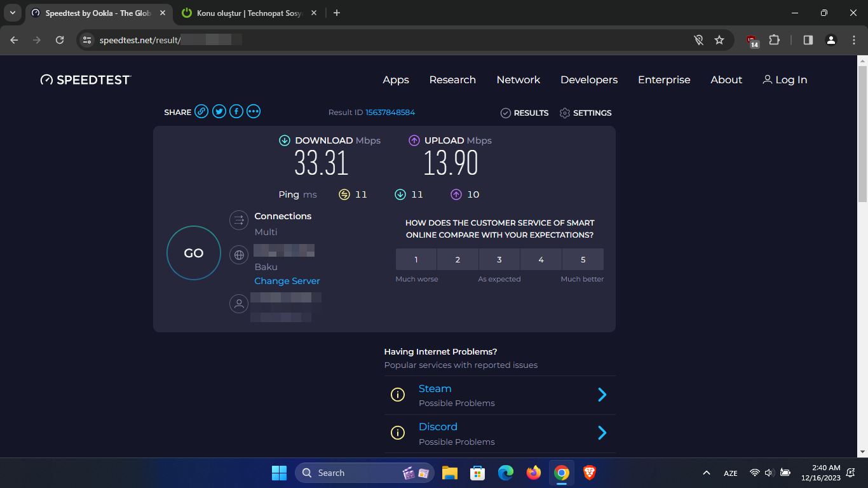Switch to Konu oluştur Technopat tab
The height and width of the screenshot is (488, 868).
pyautogui.click(x=250, y=13)
